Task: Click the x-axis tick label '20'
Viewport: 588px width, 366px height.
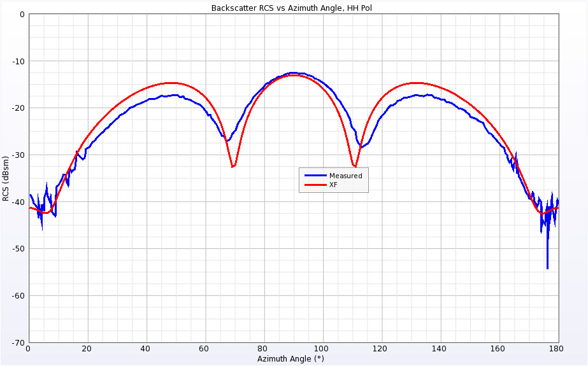Action: click(x=87, y=349)
